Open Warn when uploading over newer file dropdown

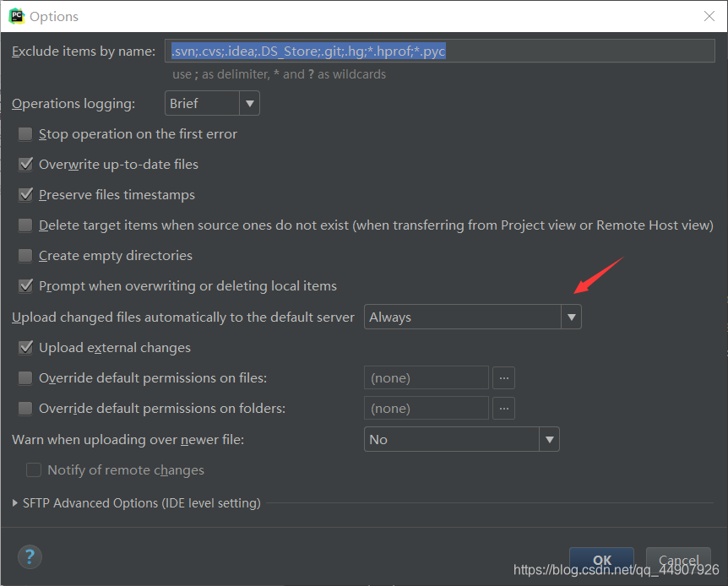[x=461, y=439]
